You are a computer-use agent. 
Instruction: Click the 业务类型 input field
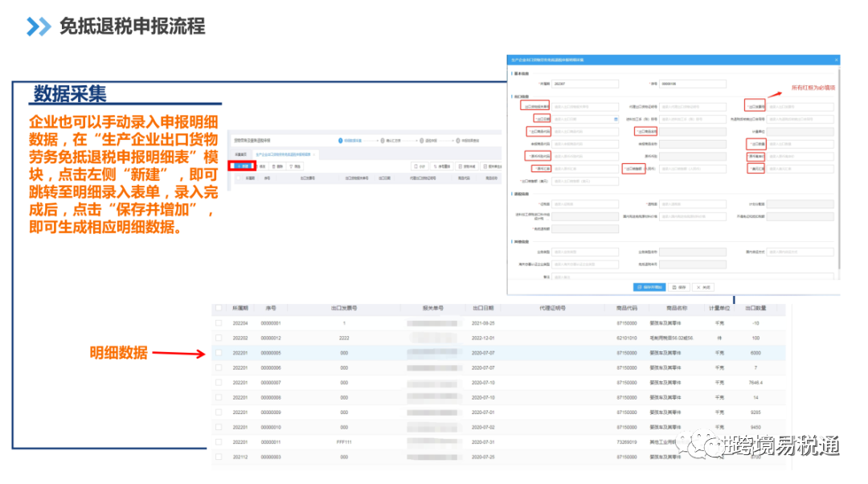585,252
